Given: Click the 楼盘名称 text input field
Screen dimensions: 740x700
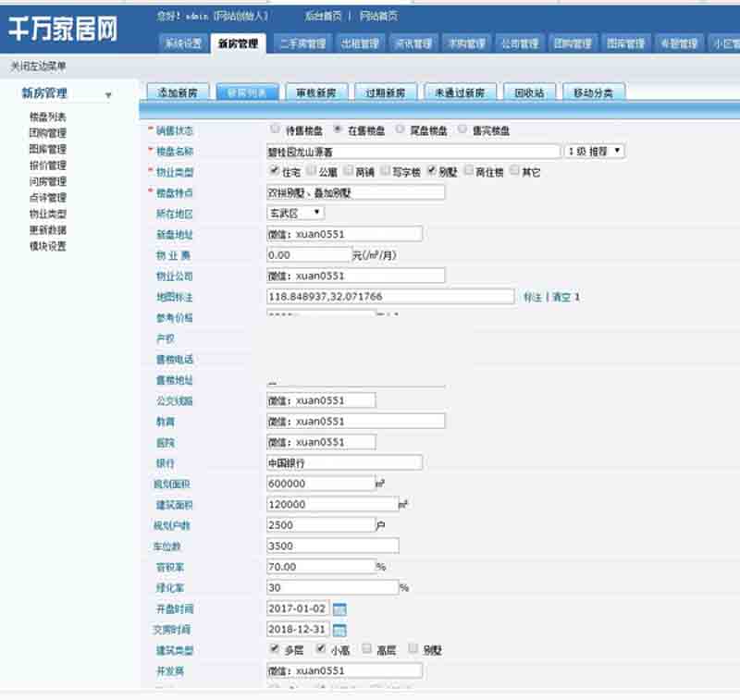Looking at the screenshot, I should pos(413,151).
